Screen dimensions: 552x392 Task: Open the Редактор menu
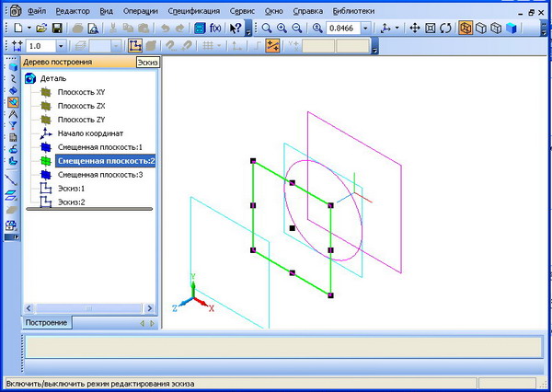pyautogui.click(x=73, y=11)
